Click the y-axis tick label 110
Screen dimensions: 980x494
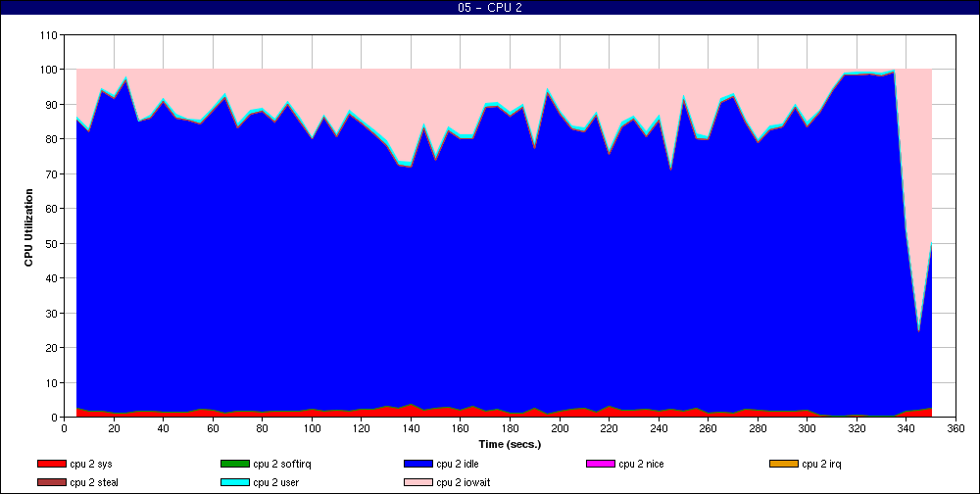coord(49,35)
